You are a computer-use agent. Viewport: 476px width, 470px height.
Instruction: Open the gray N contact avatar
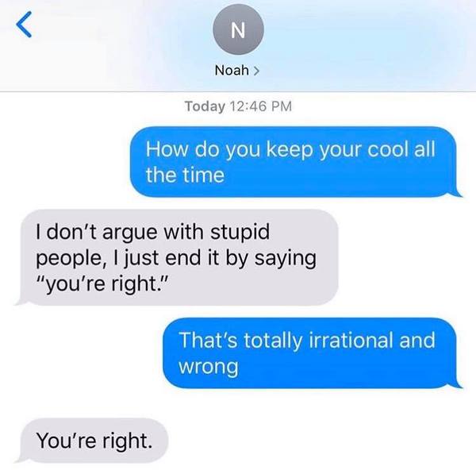[238, 29]
